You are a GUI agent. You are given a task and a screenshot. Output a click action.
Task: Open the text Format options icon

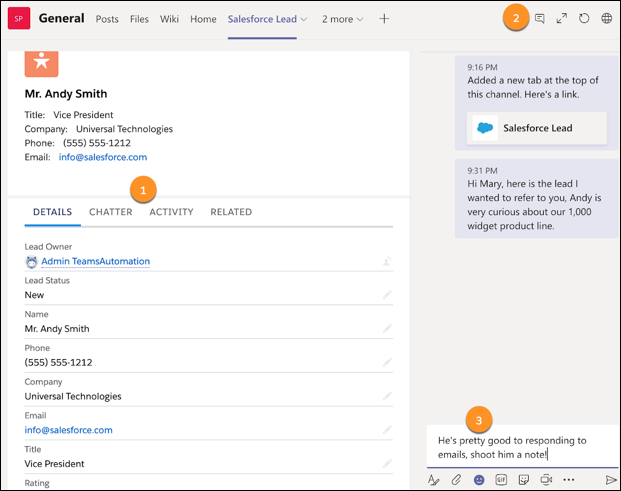tap(434, 480)
